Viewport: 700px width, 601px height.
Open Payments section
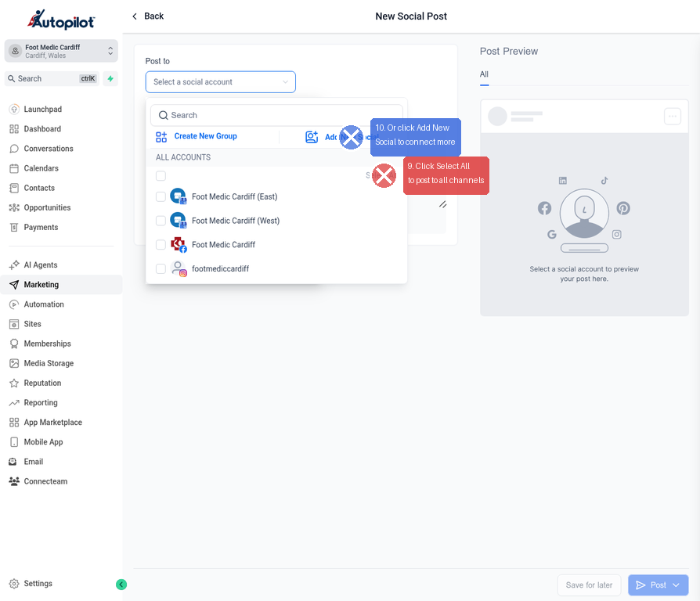tap(41, 227)
